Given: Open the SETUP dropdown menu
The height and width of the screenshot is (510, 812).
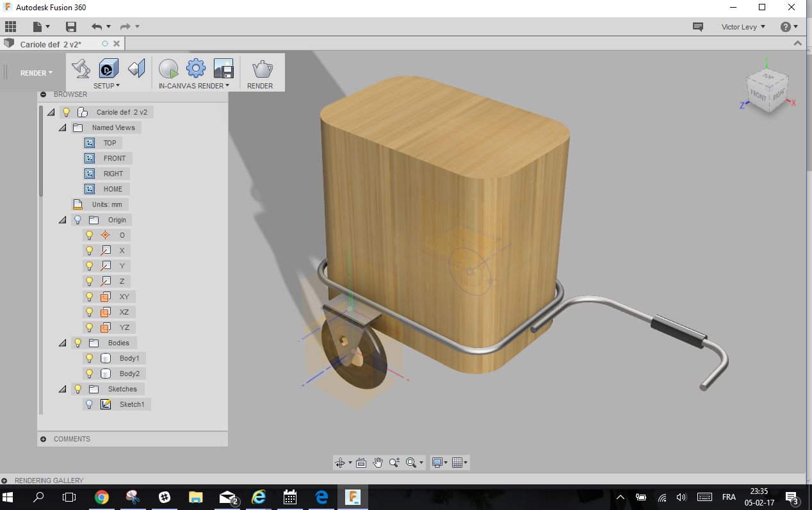Looking at the screenshot, I should [106, 86].
